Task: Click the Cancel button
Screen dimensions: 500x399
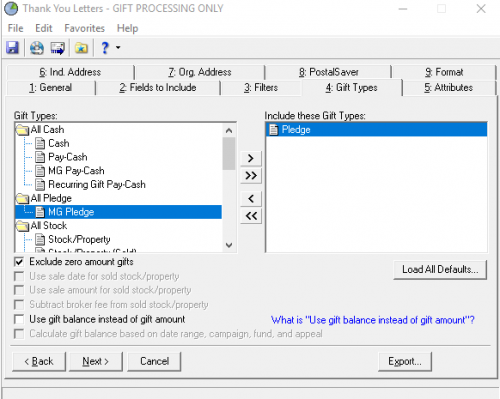Action: pos(154,361)
